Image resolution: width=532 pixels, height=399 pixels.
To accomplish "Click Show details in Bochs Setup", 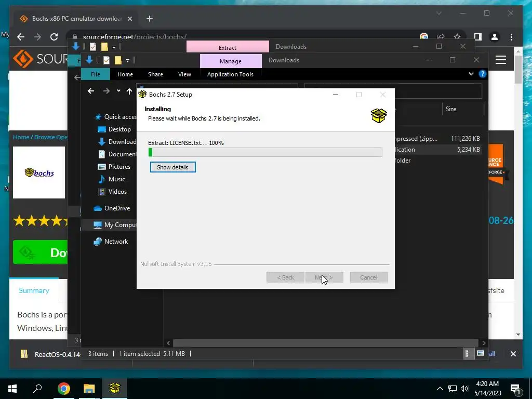I will [x=172, y=167].
